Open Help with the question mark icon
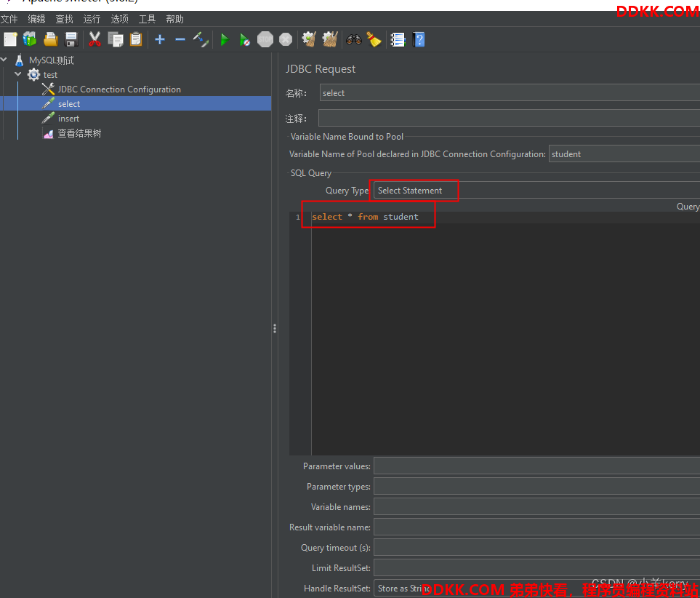This screenshot has height=598, width=700. coord(419,39)
